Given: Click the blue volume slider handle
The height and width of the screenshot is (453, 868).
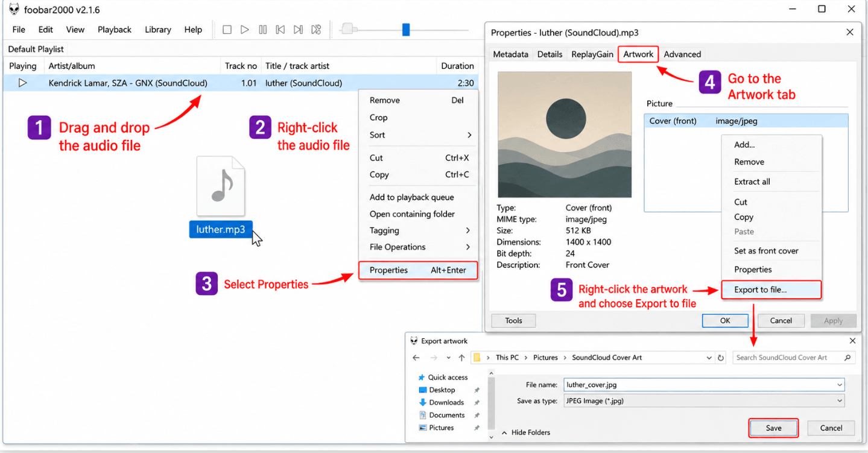Looking at the screenshot, I should pos(406,30).
